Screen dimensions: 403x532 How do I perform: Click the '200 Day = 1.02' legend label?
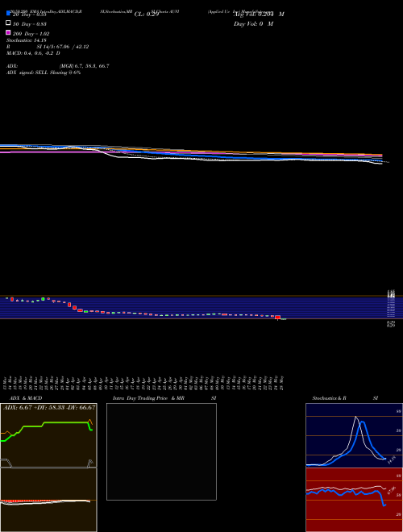coord(31,34)
